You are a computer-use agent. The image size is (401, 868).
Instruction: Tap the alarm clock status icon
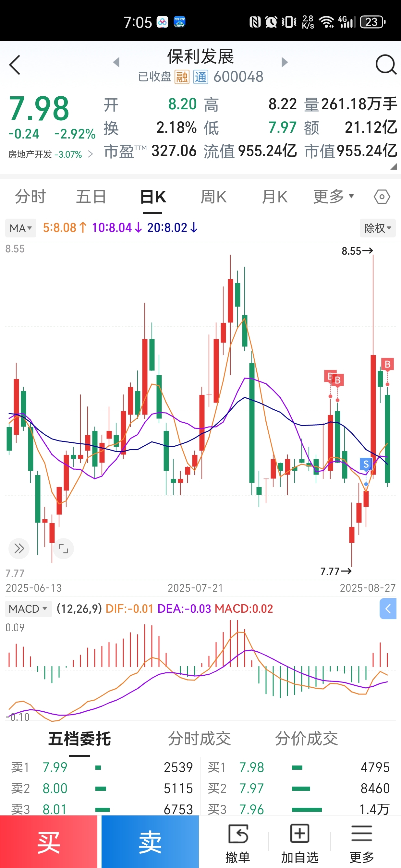pos(271,22)
